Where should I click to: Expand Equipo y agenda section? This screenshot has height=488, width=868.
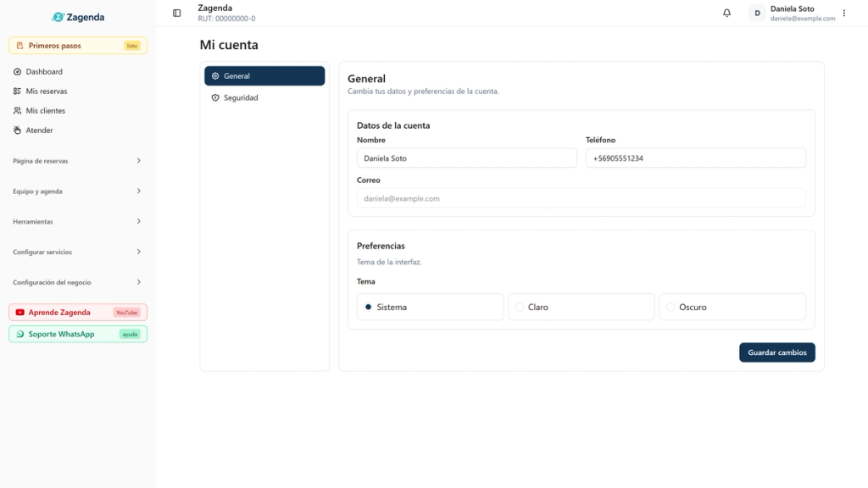77,191
